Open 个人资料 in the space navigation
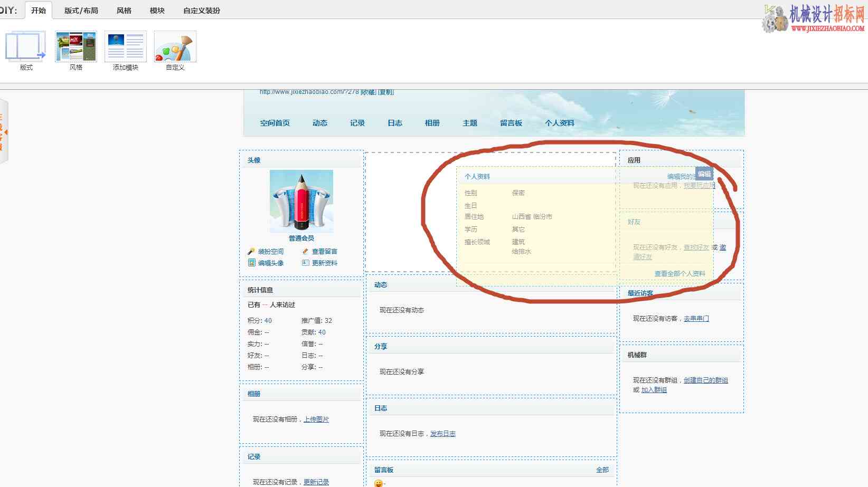This screenshot has height=487, width=868. tap(560, 123)
